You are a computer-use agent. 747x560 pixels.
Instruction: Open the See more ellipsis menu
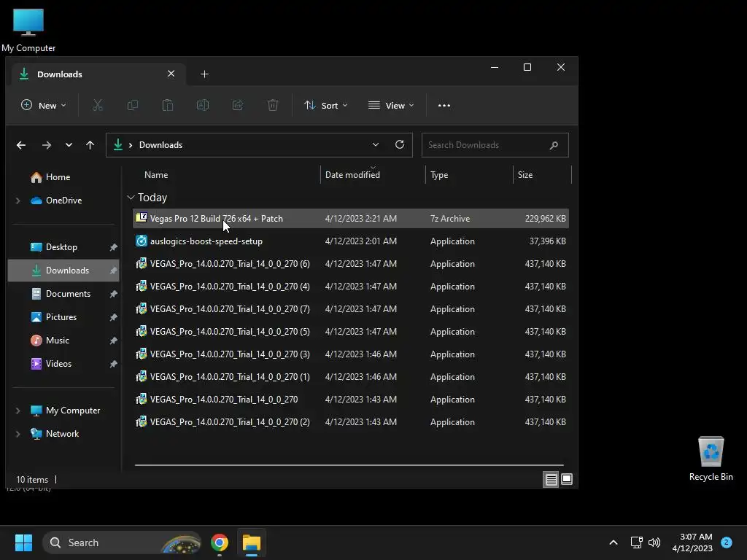pyautogui.click(x=444, y=106)
